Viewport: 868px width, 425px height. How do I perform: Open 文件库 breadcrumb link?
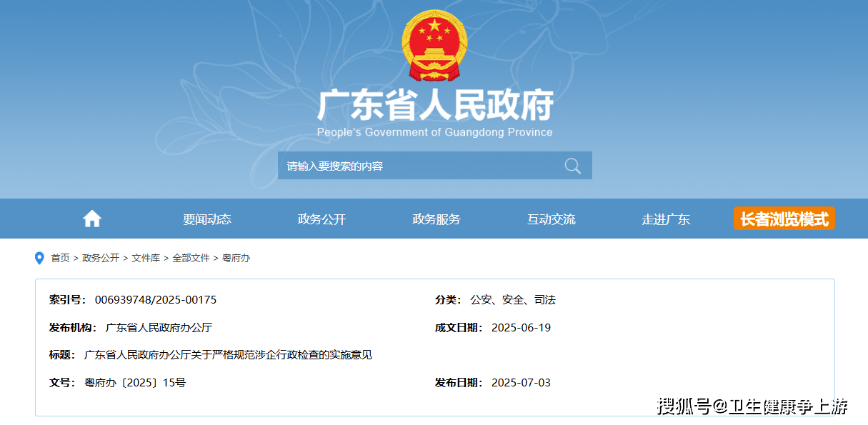point(146,258)
